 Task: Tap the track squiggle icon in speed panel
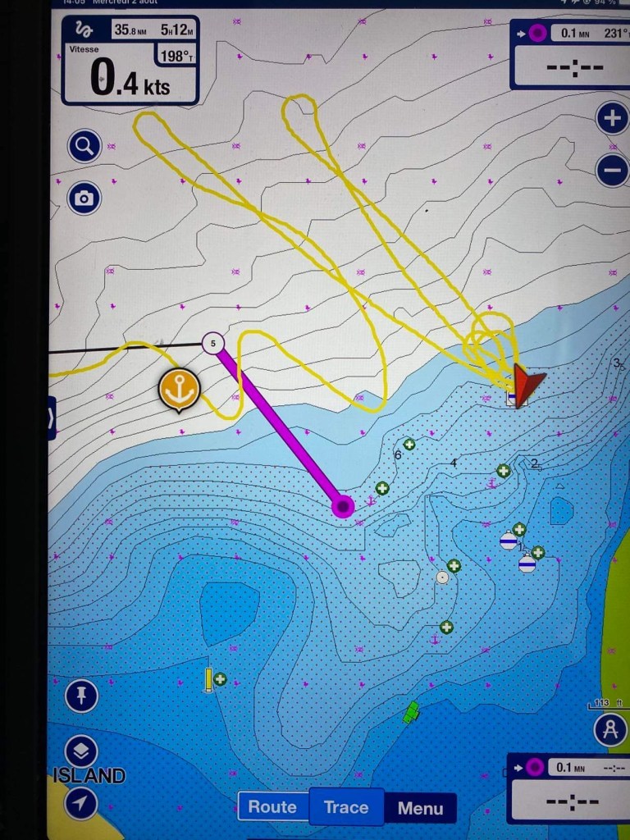(84, 30)
